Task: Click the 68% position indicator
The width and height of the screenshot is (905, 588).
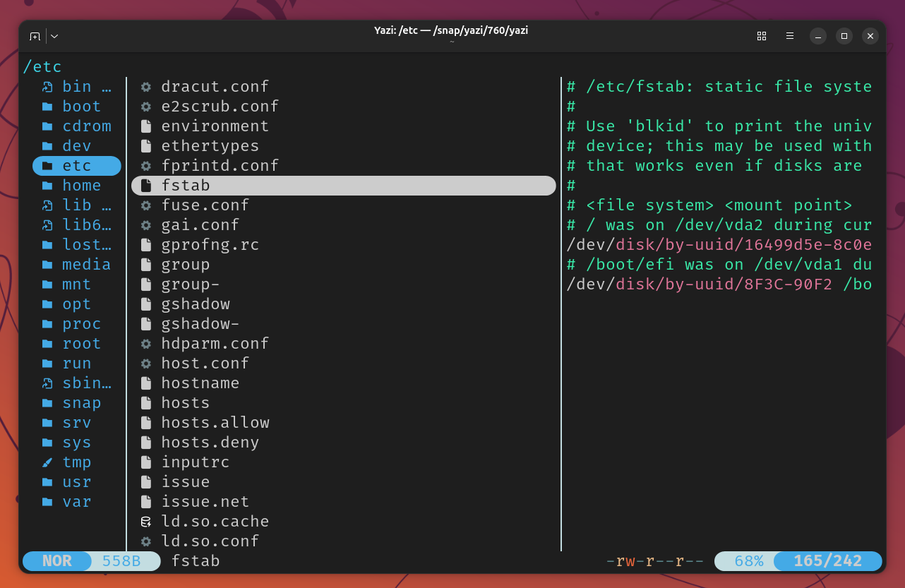Action: (x=749, y=561)
